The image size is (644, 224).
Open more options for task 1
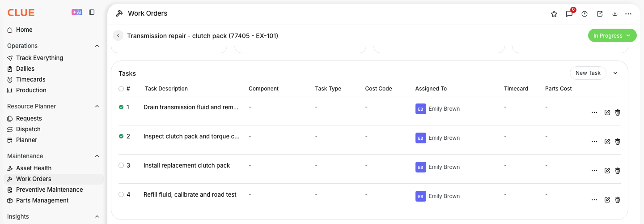click(594, 112)
